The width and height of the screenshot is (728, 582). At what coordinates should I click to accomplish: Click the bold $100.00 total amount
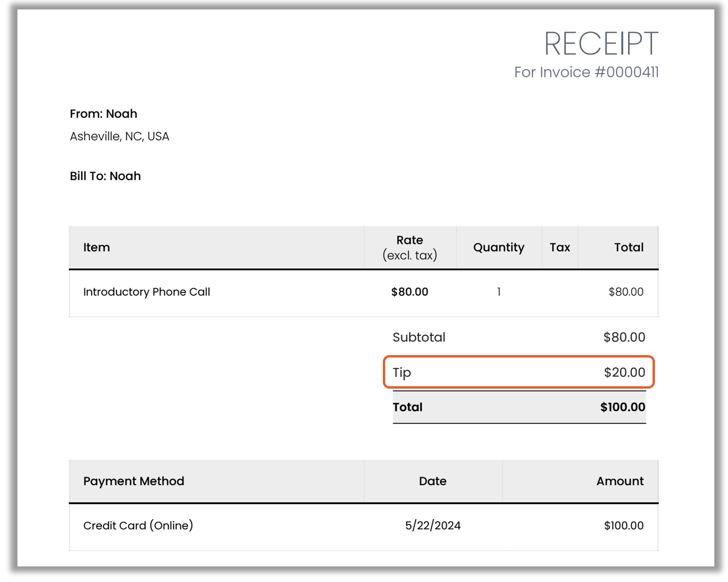pyautogui.click(x=622, y=407)
